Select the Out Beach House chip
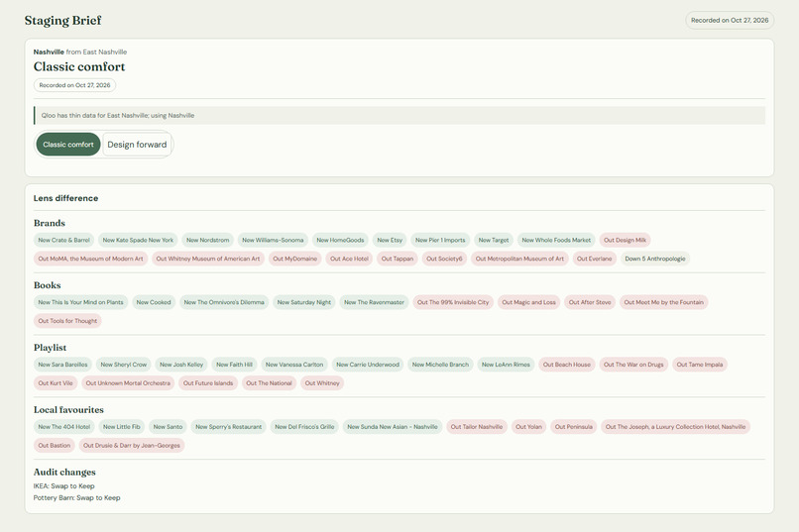The width and height of the screenshot is (799, 532). [567, 365]
